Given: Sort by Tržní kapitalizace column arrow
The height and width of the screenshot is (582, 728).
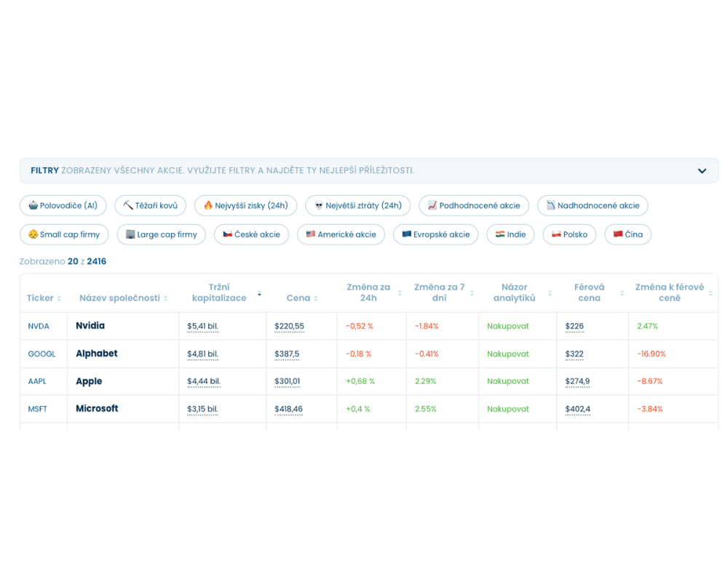Looking at the screenshot, I should pyautogui.click(x=259, y=293).
